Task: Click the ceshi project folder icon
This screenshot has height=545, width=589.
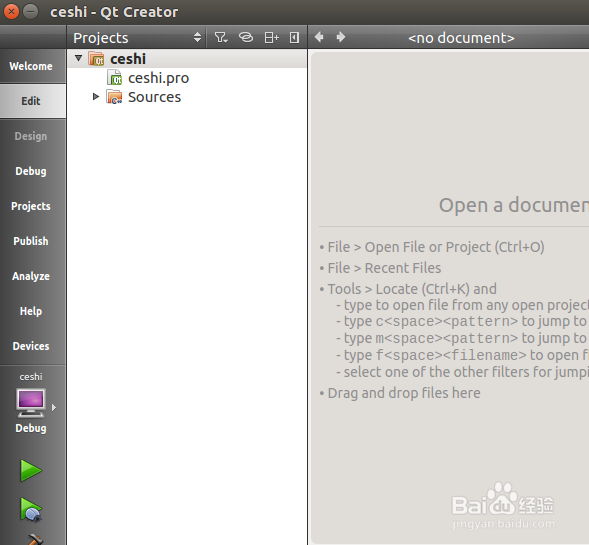Action: point(97,59)
